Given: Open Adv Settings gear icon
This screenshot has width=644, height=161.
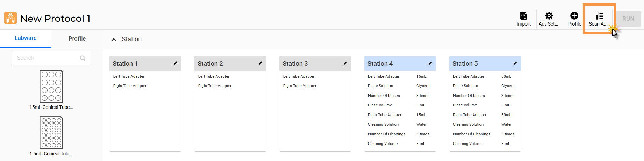Looking at the screenshot, I should (549, 16).
